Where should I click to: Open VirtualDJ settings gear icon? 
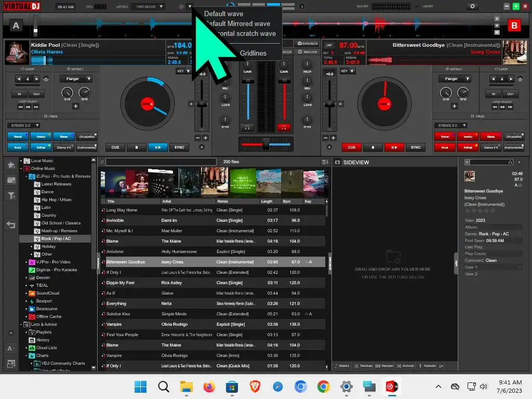pos(472,6)
